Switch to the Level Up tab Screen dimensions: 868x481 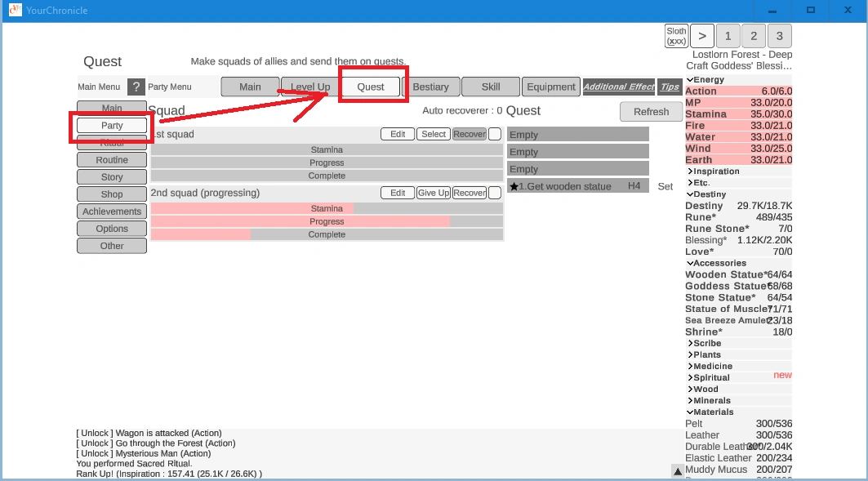click(x=310, y=87)
